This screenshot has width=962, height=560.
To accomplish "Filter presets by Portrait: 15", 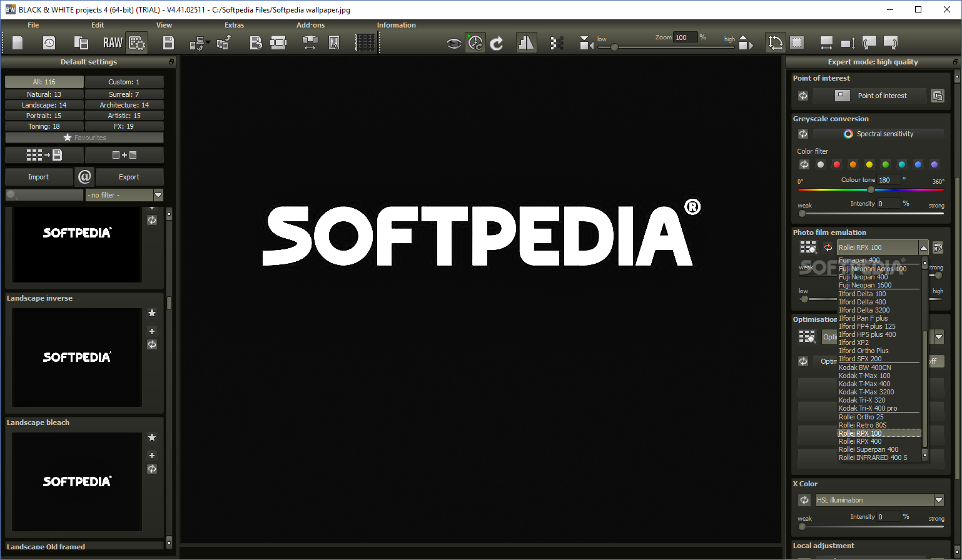I will (44, 116).
